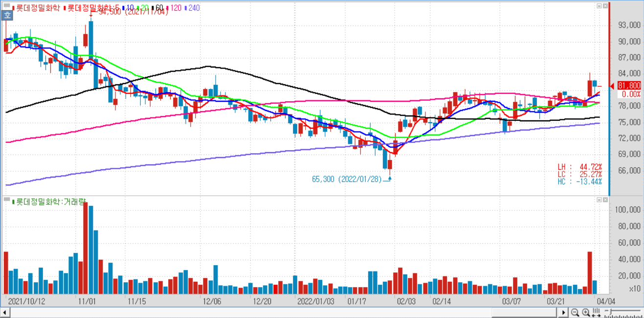
Task: Click the current price tag 81,800
Action: 629,85
